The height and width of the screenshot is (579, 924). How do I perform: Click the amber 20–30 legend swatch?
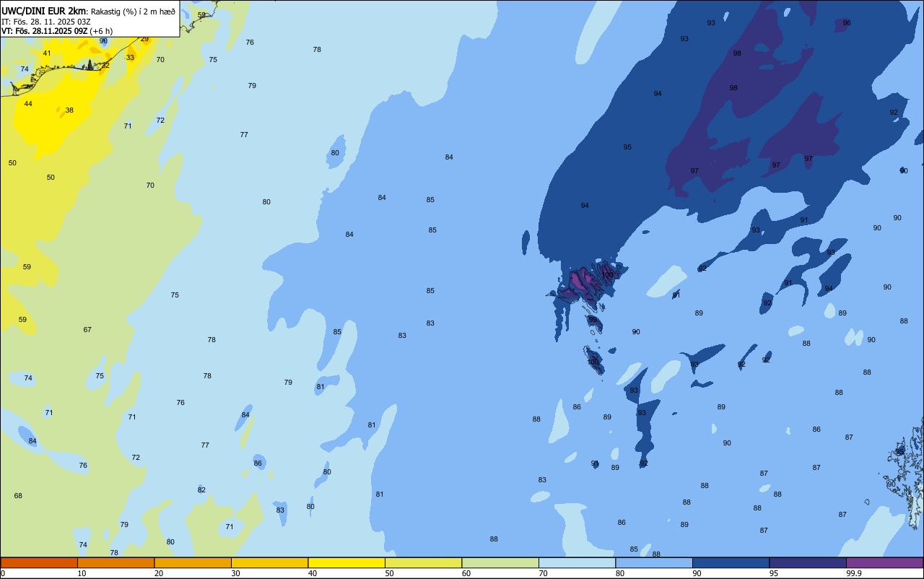coord(193,562)
